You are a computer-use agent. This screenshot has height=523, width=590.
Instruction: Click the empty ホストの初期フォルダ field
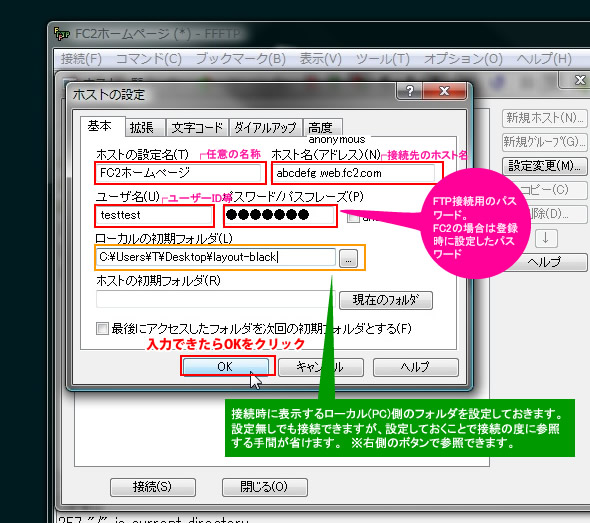click(x=215, y=299)
